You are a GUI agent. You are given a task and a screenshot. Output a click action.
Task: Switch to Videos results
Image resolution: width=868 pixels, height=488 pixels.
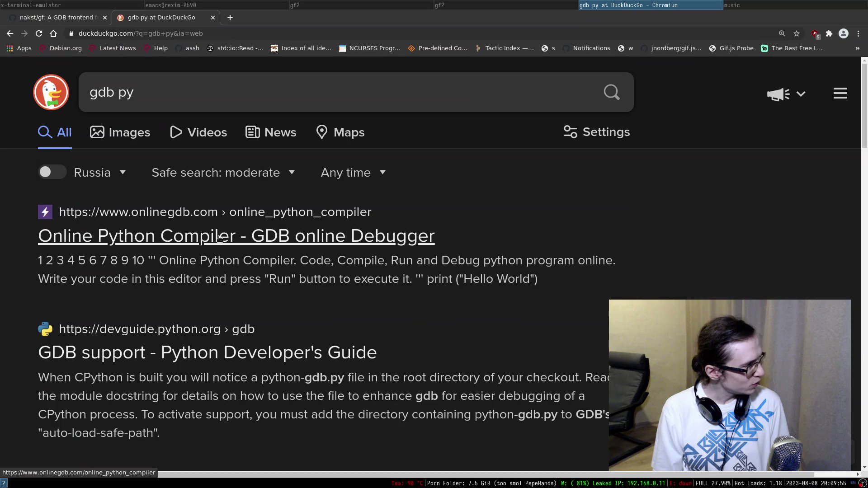click(x=198, y=132)
